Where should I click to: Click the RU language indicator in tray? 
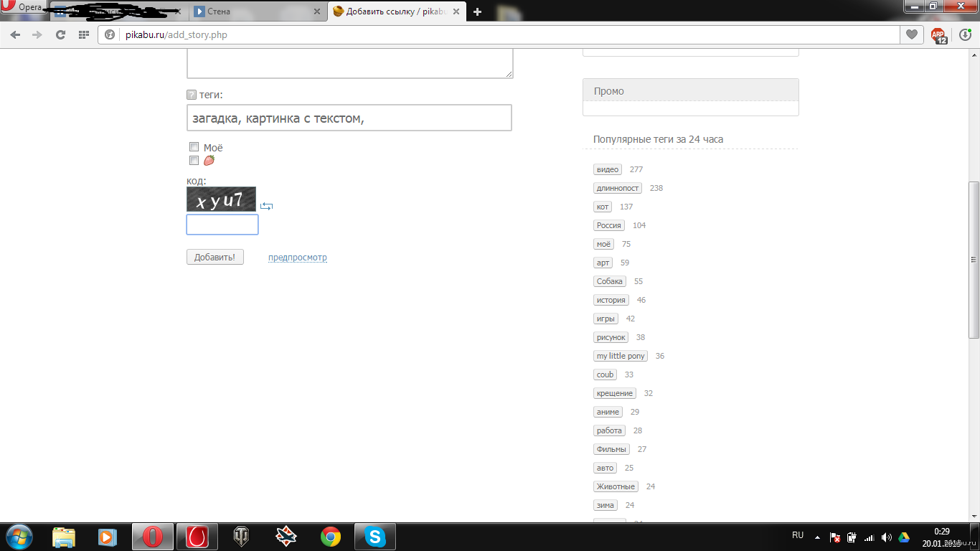point(798,535)
